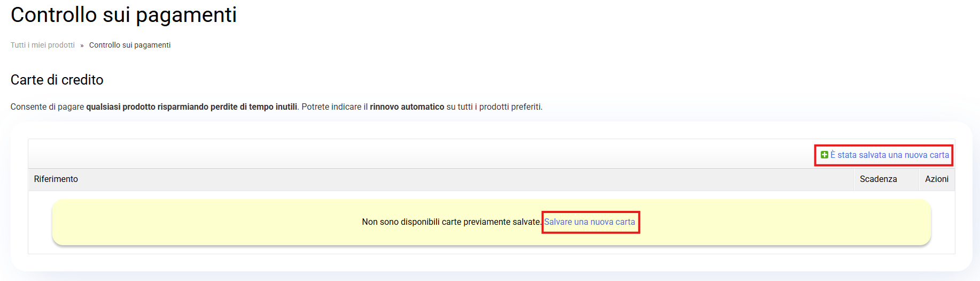This screenshot has width=980, height=281.
Task: Click the phrase 'Potrete indicare il'
Action: pos(335,107)
